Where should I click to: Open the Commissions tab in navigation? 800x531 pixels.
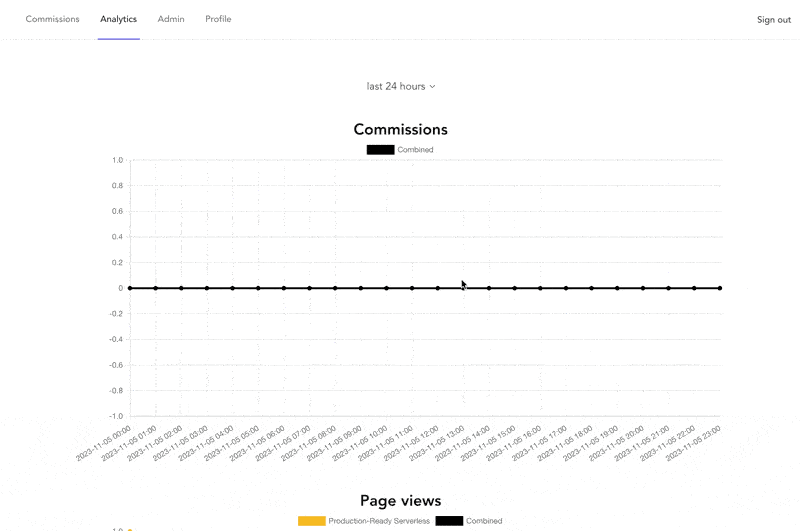point(52,19)
